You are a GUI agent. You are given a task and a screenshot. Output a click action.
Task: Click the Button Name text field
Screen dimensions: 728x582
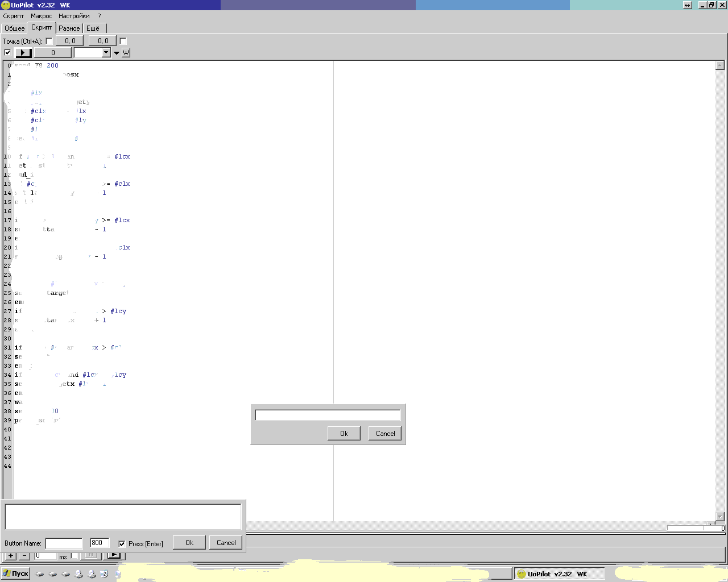(x=64, y=543)
